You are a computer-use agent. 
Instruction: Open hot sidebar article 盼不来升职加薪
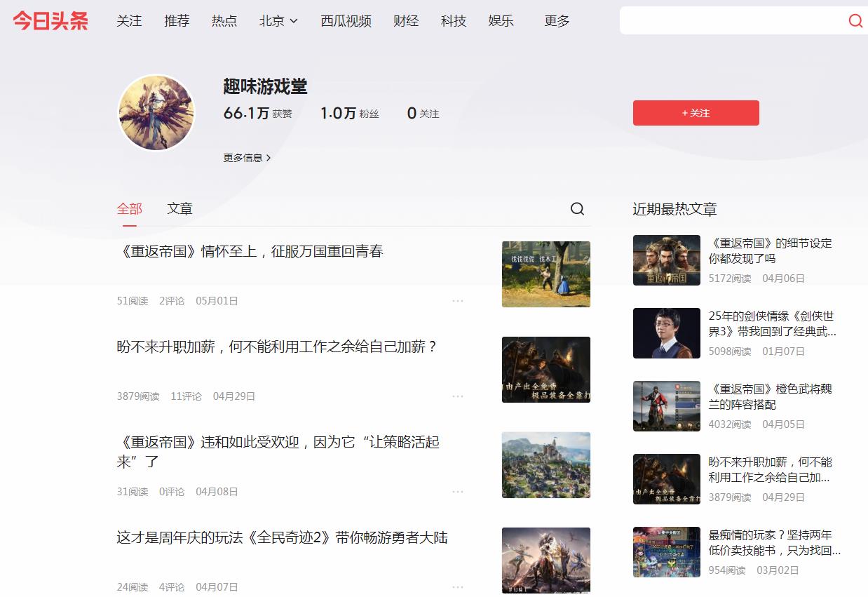[771, 470]
